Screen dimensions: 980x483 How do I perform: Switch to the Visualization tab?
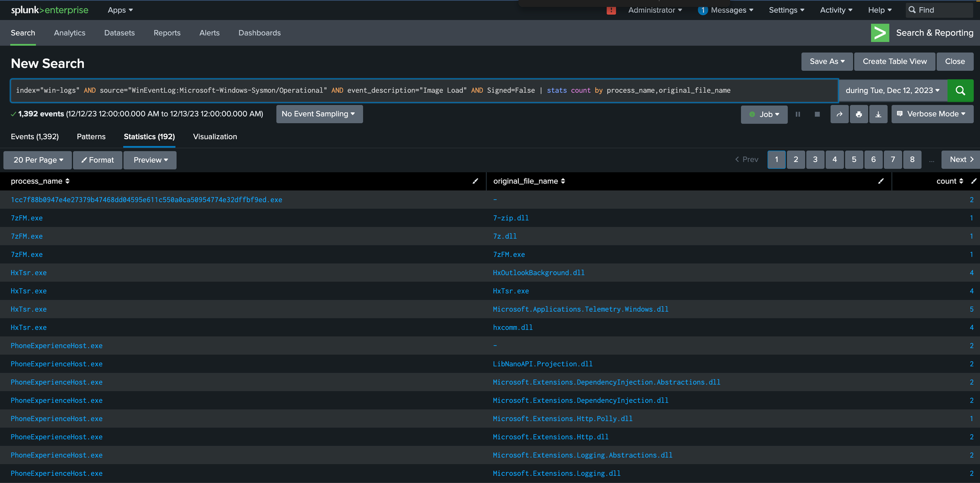(x=215, y=137)
